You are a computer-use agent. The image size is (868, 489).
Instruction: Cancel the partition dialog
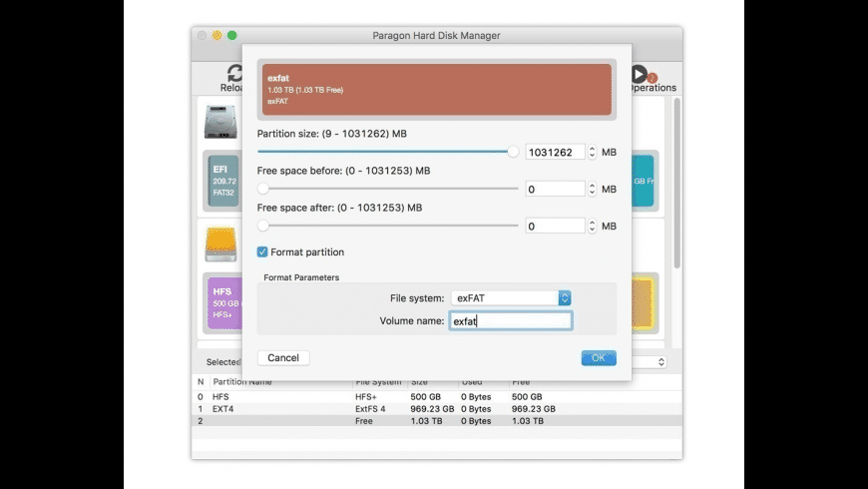[283, 357]
